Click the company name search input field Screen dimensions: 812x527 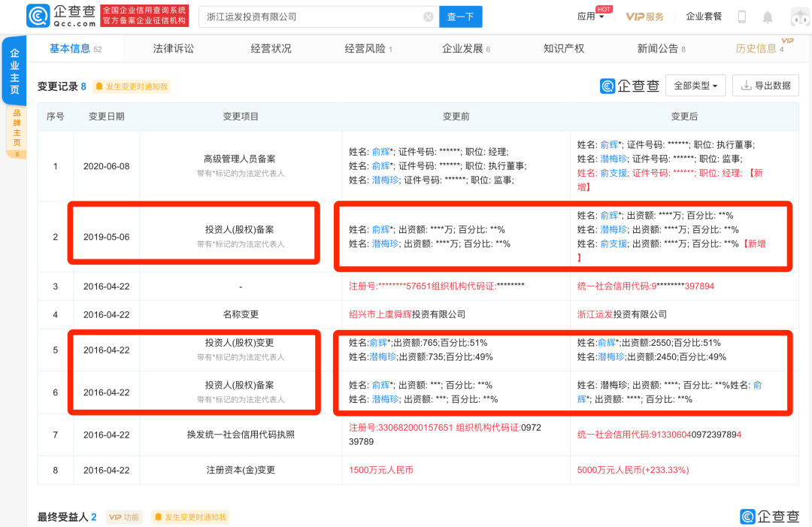click(x=316, y=16)
